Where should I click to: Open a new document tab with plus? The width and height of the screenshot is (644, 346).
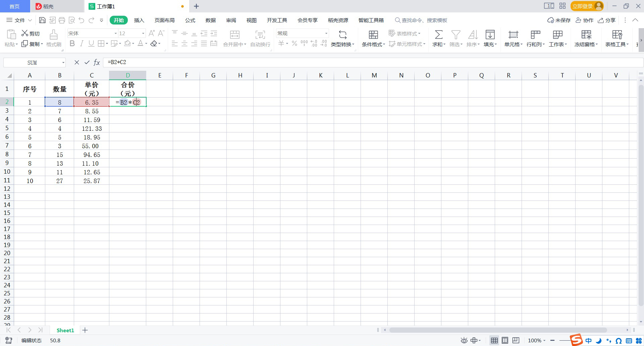coord(197,6)
